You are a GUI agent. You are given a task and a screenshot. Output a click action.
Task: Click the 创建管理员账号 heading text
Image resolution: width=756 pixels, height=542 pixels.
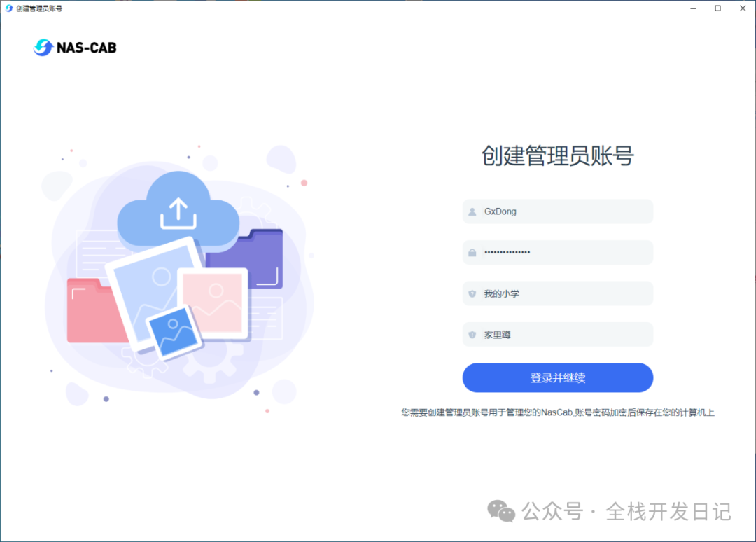pos(558,155)
